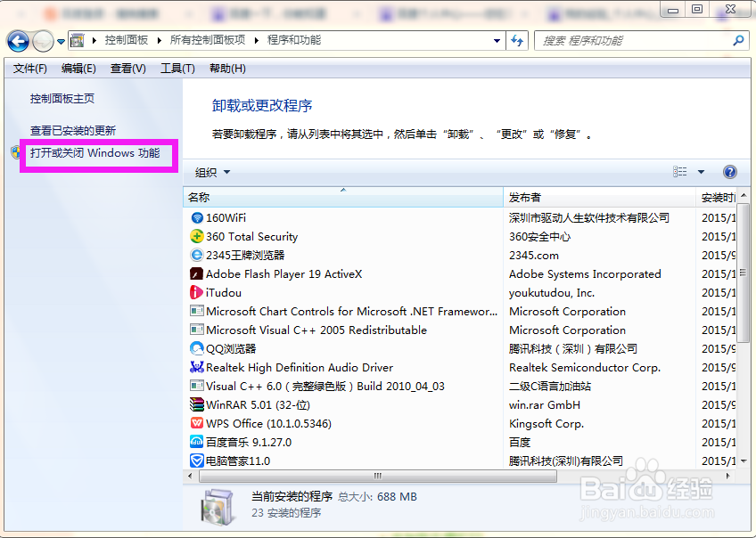Select the WPS Office (10.1.0.5346) name
Viewport: 756px width, 538px height.
pos(268,423)
